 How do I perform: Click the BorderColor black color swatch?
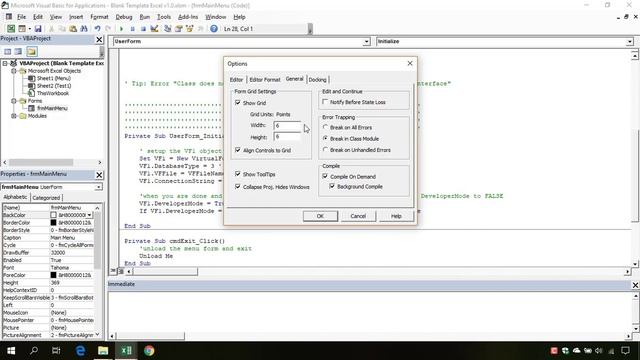point(53,222)
